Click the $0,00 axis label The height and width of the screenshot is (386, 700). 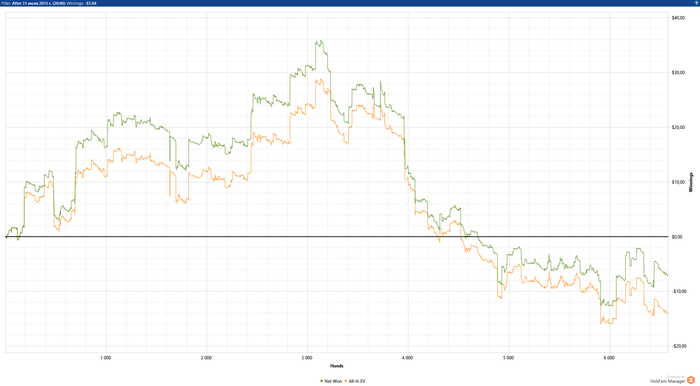click(x=677, y=237)
